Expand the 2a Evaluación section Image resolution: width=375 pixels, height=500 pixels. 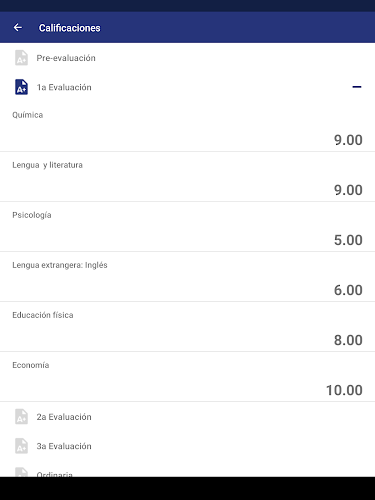point(187,417)
